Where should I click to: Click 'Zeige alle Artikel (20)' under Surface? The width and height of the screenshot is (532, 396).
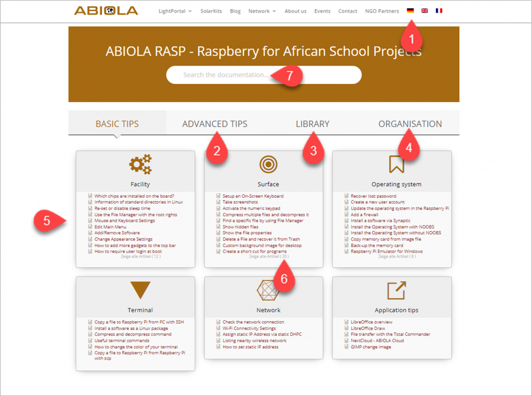tap(269, 256)
